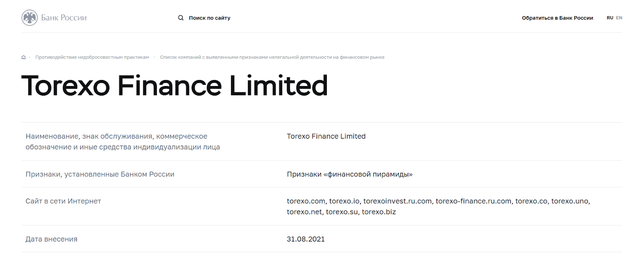Click the torexo.biz site entry
Viewport: 644px width, 258px height.
[379, 212]
